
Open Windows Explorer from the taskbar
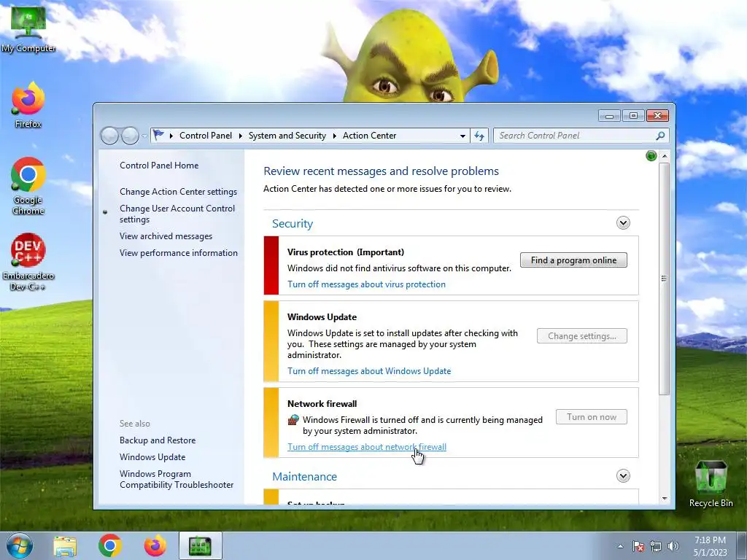[65, 545]
